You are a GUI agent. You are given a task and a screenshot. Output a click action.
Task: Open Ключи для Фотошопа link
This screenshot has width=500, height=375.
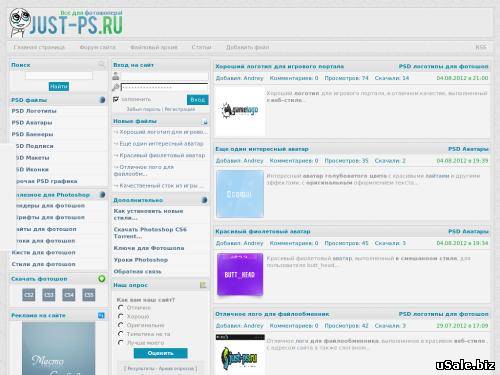(149, 248)
